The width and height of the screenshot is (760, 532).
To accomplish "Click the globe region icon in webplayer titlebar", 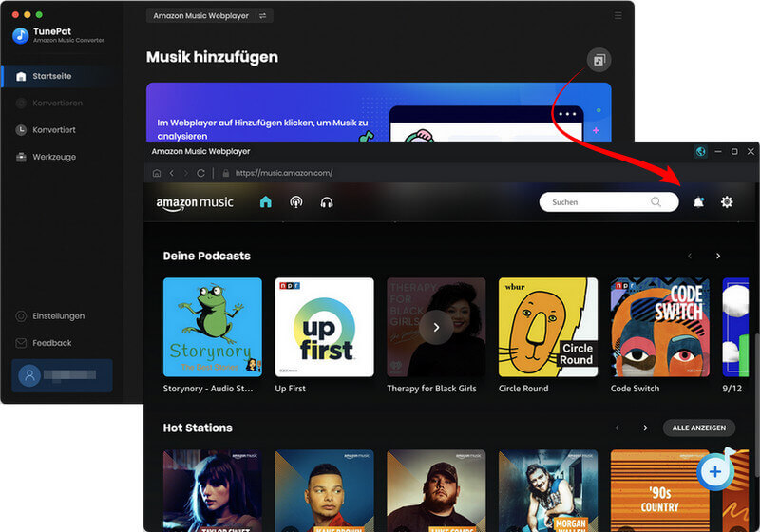I will coord(700,152).
